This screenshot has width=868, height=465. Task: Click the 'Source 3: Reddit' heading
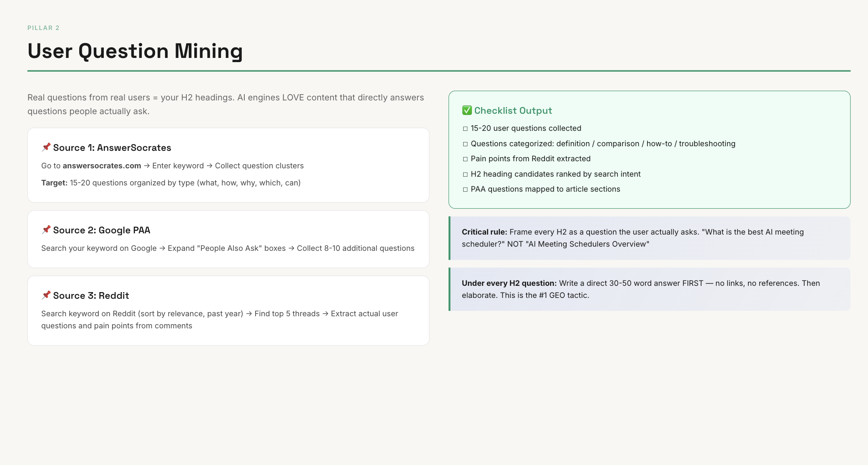(x=91, y=295)
